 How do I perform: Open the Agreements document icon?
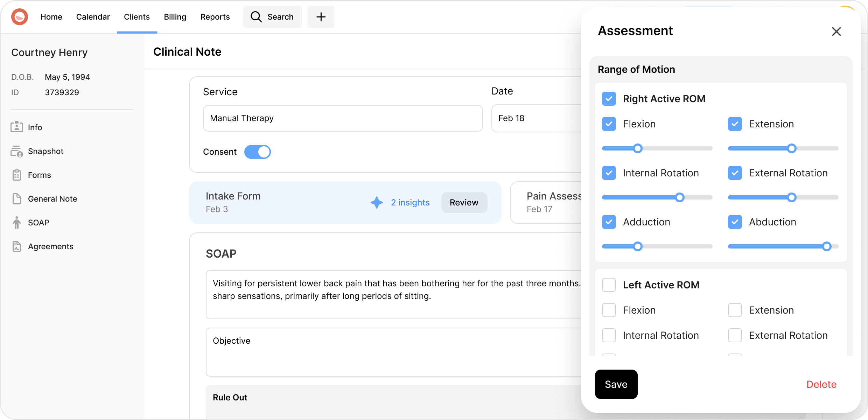(x=16, y=246)
